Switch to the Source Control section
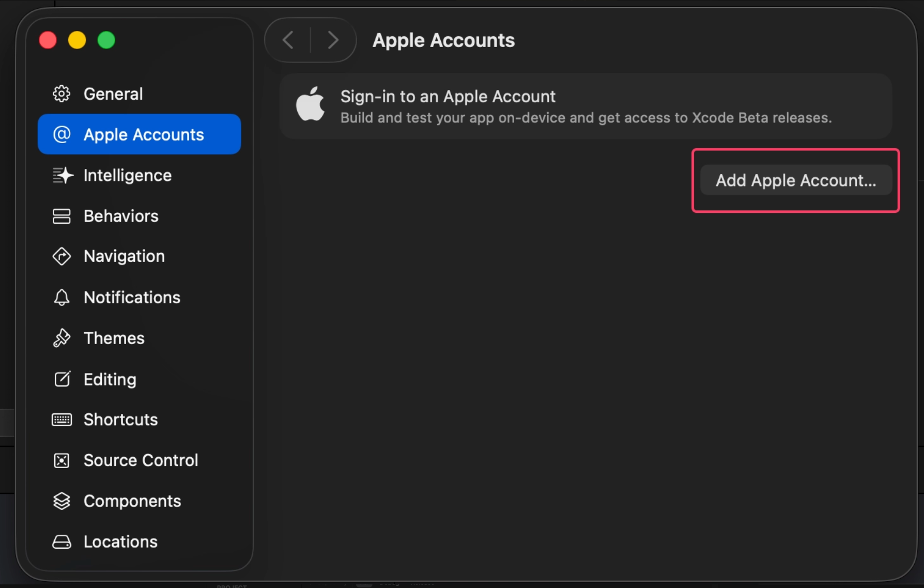Screen dimensions: 924x588 [x=140, y=460]
